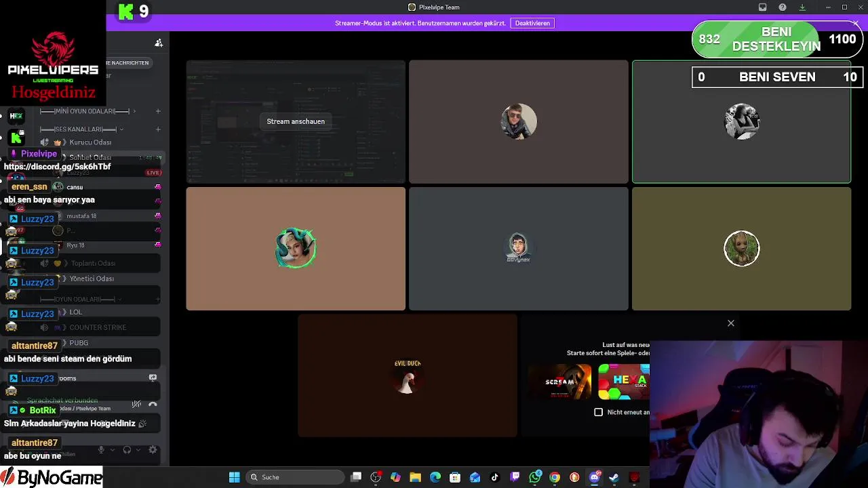Select the Scream game thumbnail
This screenshot has height=488, width=868.
tap(559, 382)
